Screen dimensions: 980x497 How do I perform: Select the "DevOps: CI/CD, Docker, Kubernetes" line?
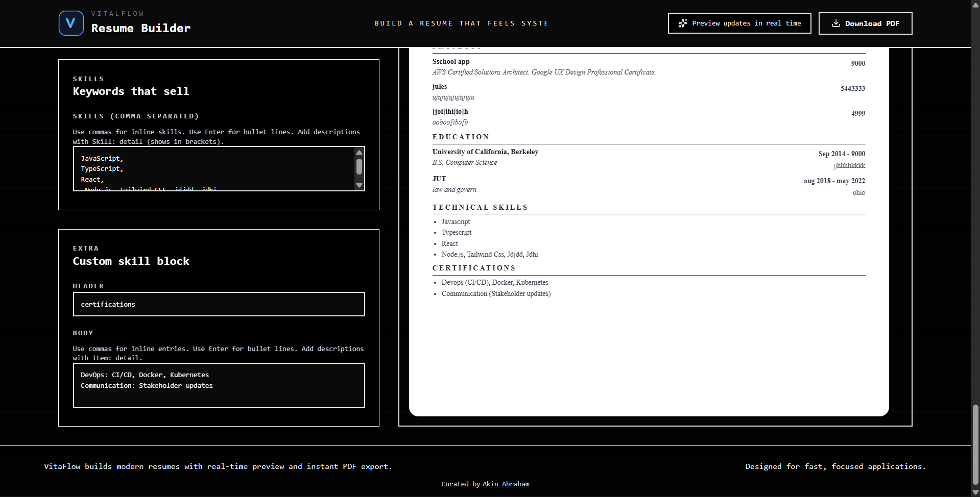click(x=145, y=375)
